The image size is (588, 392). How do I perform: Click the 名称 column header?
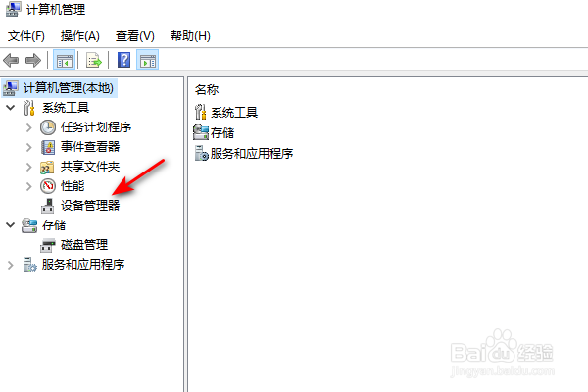click(x=207, y=89)
